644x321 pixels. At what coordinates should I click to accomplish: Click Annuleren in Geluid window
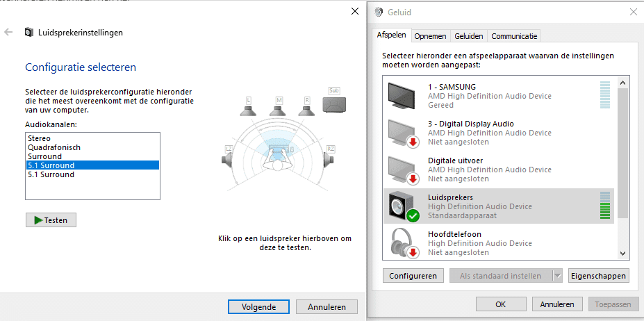click(557, 304)
